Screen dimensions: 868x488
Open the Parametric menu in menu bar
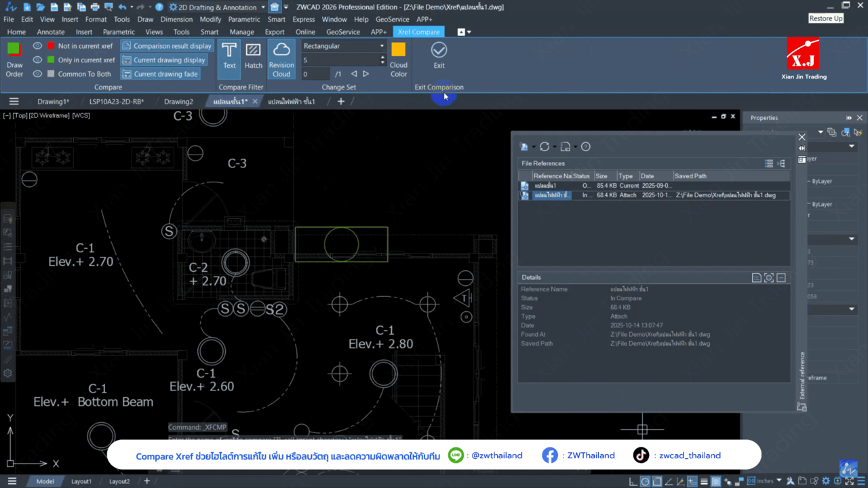tap(244, 20)
